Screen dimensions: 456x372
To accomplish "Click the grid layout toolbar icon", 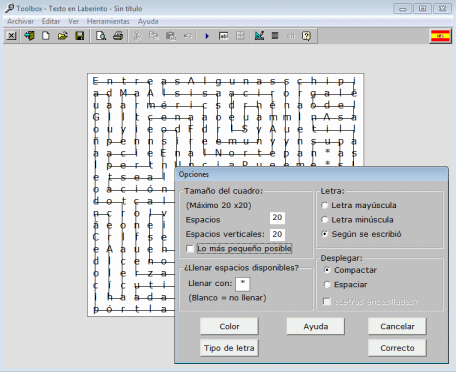I will pos(240,36).
